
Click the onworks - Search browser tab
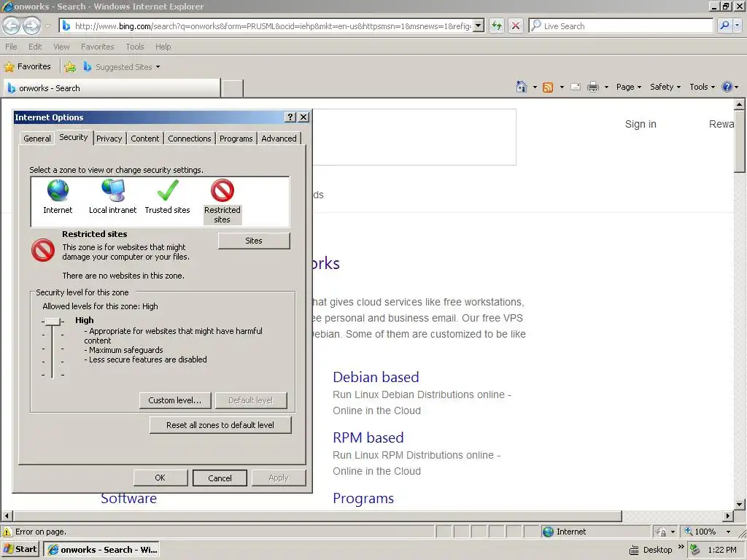coord(112,88)
